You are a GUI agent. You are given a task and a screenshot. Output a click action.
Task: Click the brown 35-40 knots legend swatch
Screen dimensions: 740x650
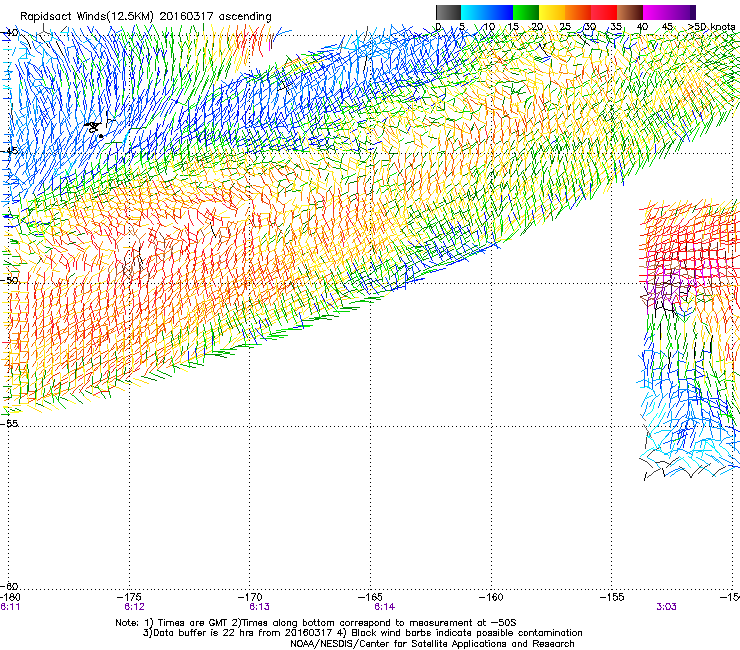pos(630,12)
